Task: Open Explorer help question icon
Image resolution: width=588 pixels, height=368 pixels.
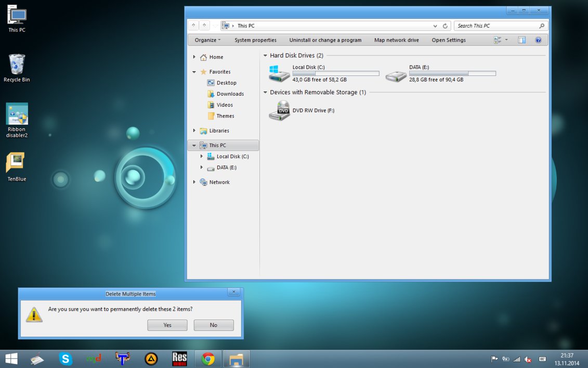Action: (x=538, y=40)
